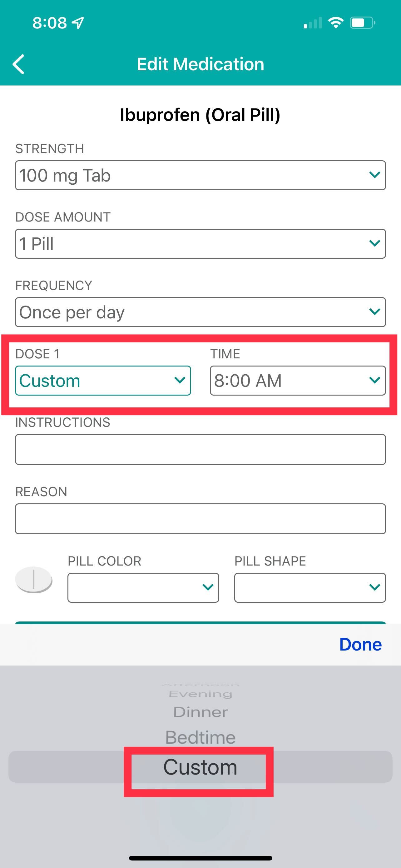Tap the back arrow in header
The width and height of the screenshot is (401, 868).
(18, 64)
